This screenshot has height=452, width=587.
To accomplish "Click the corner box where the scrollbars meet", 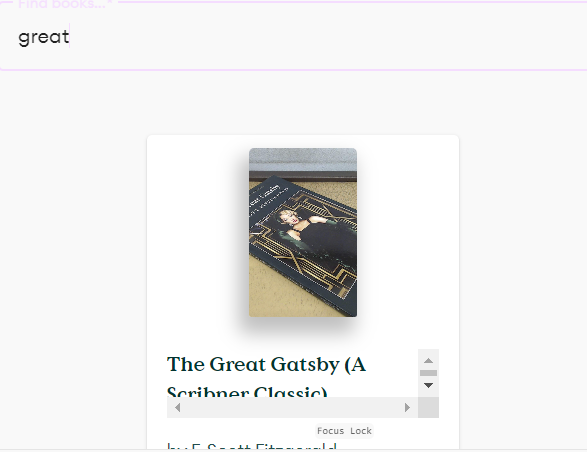I will (428, 407).
